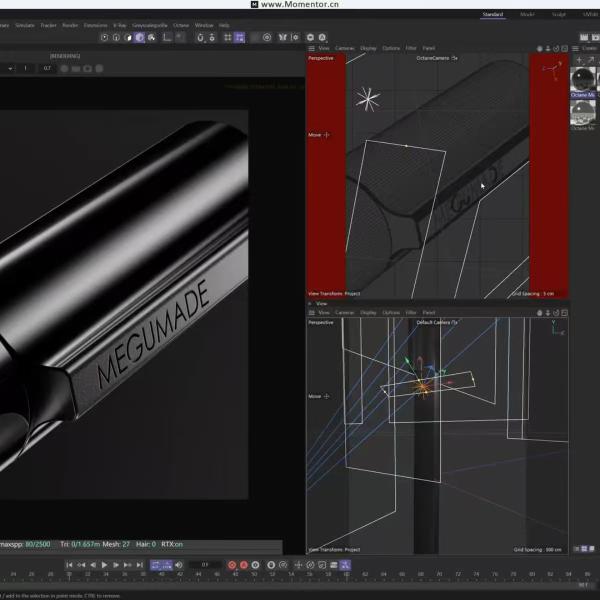Click the clapperboard render icon at top right
This screenshot has width=600, height=600.
tap(584, 37)
